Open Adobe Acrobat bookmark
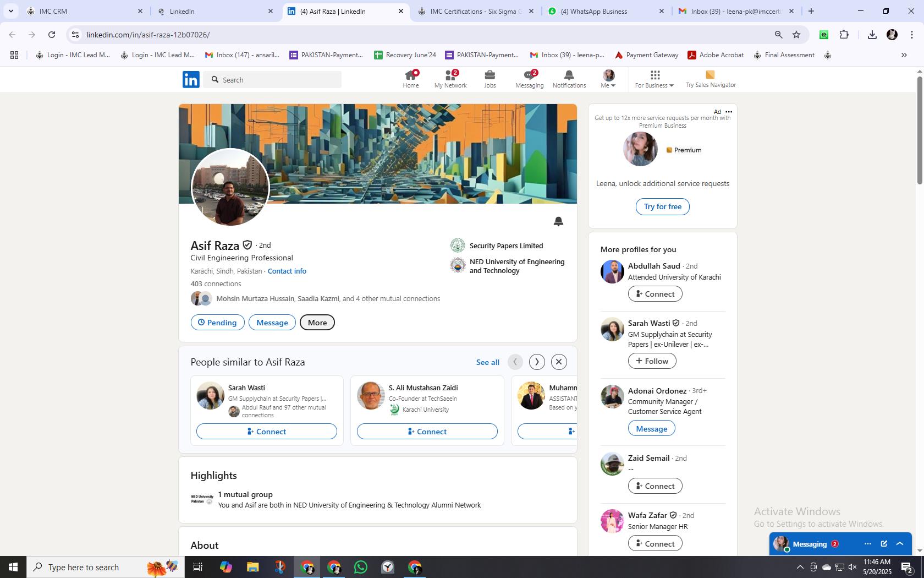The image size is (924, 578). [x=716, y=55]
